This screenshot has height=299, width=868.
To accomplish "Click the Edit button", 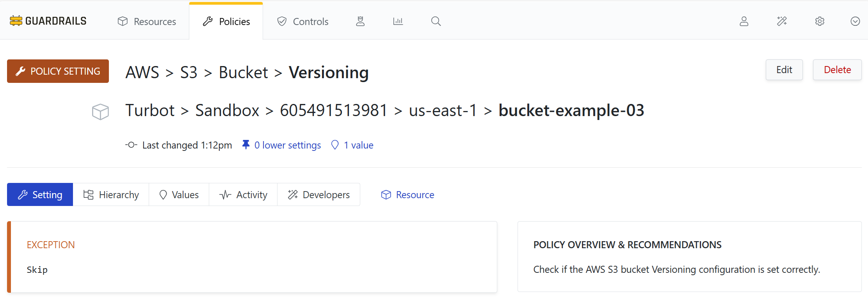I will point(784,70).
